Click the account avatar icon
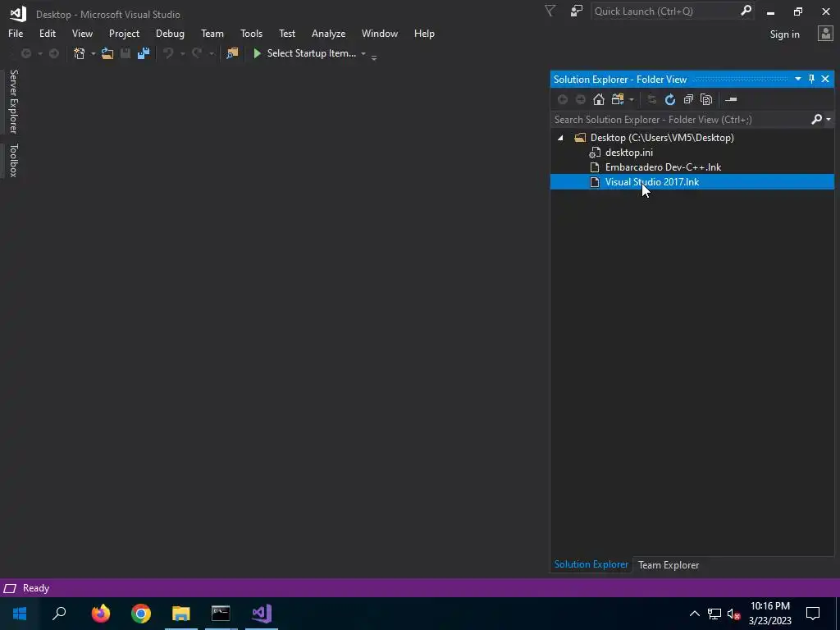The height and width of the screenshot is (630, 840). pos(825,34)
